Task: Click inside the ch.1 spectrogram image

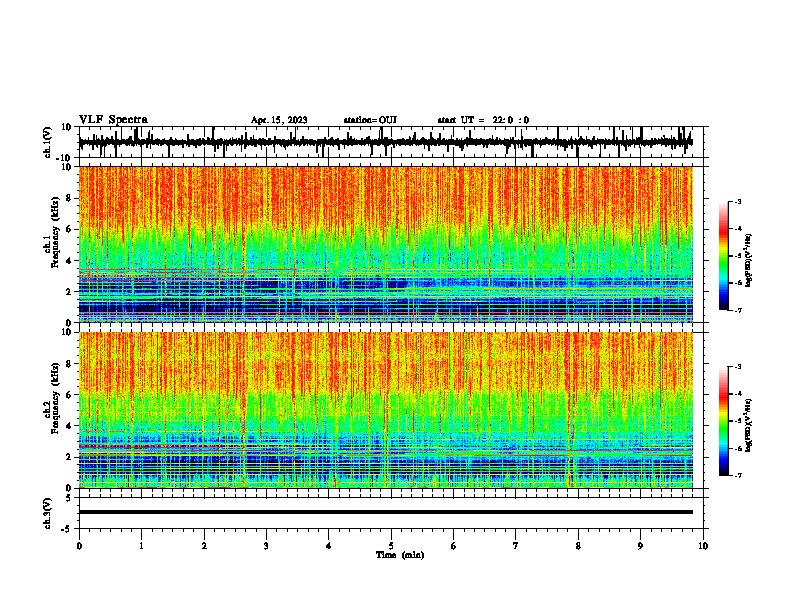Action: [385, 244]
